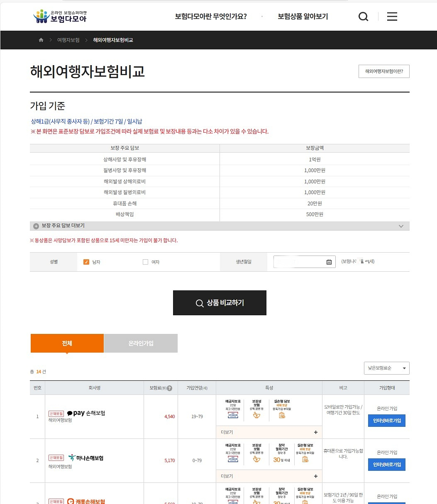Viewport: 437px width, 504px height.
Task: Click the 특성 column header
Action: (x=269, y=388)
